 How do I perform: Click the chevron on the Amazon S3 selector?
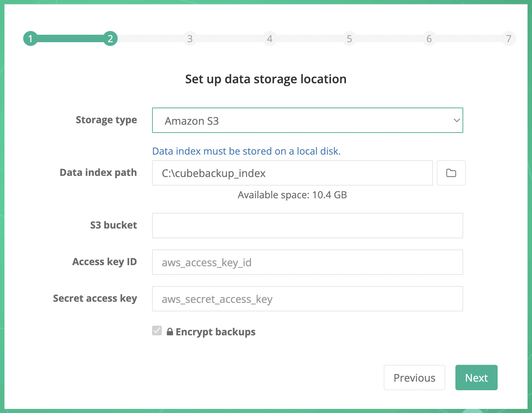coord(456,120)
